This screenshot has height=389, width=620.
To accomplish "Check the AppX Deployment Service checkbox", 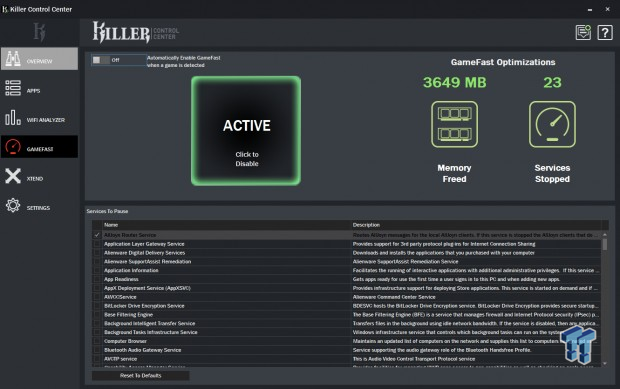I will pyautogui.click(x=97, y=288).
